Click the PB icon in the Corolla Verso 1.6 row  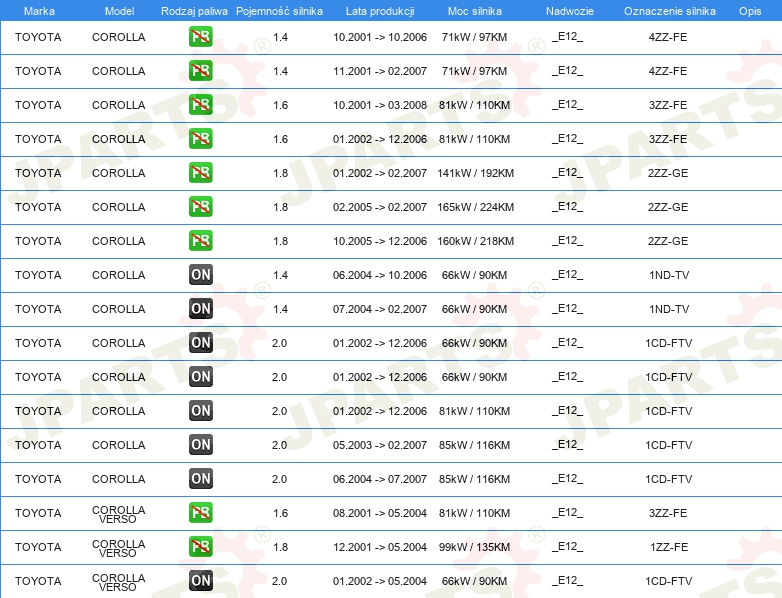[200, 513]
